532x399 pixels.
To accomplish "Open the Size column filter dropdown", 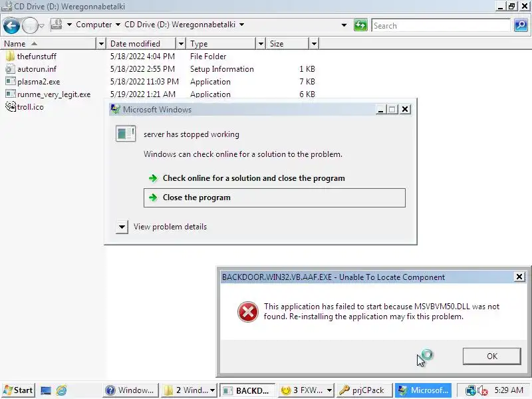I will point(314,44).
